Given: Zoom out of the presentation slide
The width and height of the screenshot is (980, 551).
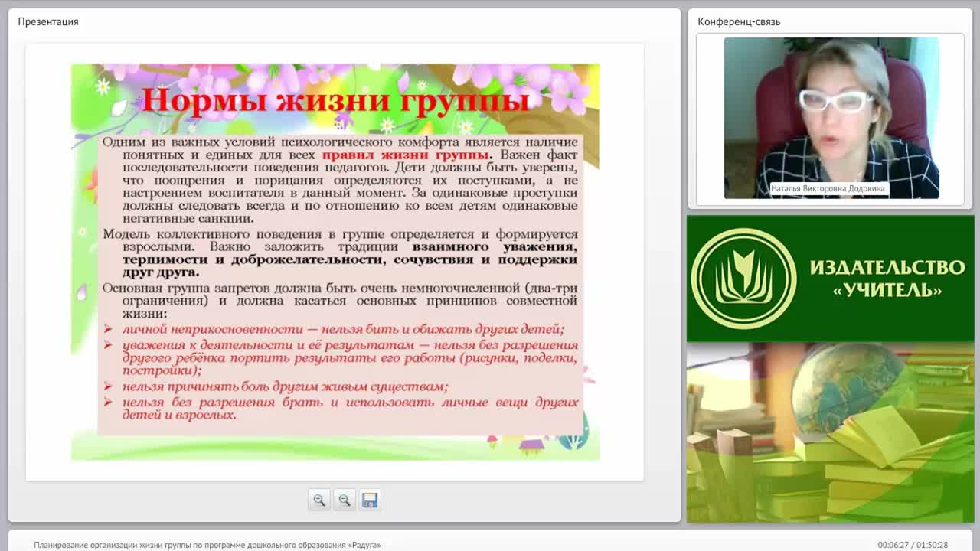Looking at the screenshot, I should pos(345,500).
